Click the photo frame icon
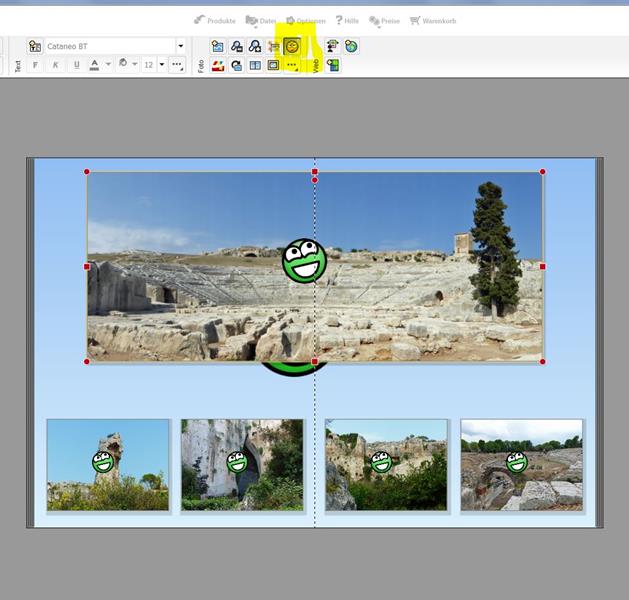Screen dimensions: 629x600 273,65
